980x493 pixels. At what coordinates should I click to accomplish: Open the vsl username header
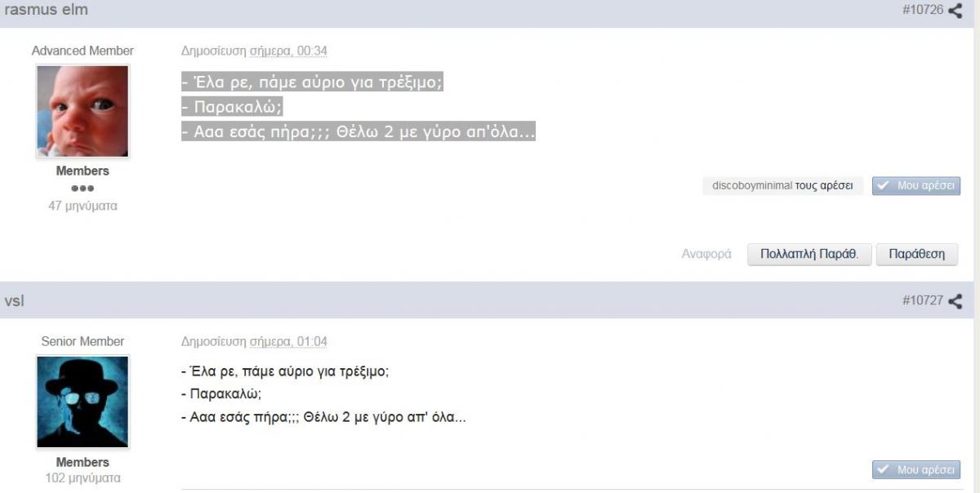pos(15,301)
